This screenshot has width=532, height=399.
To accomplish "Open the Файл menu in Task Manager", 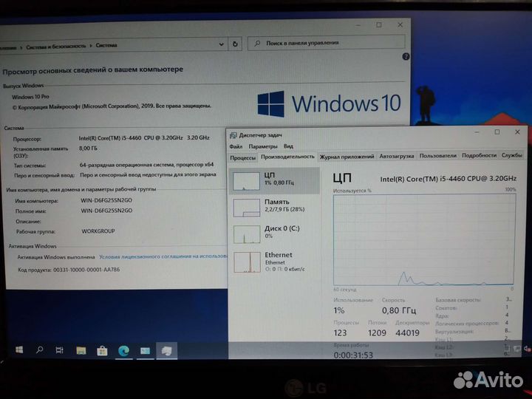I will 236,146.
